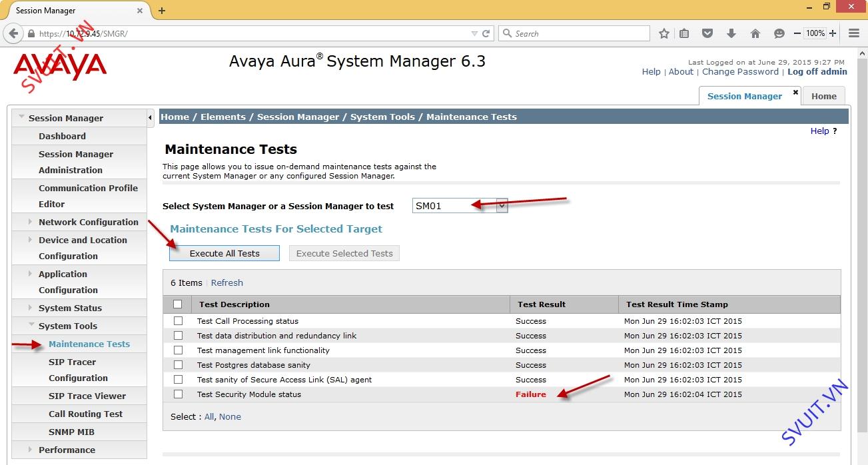Check Test sanity of SAL agent row
Image resolution: width=868 pixels, height=465 pixels.
(178, 379)
